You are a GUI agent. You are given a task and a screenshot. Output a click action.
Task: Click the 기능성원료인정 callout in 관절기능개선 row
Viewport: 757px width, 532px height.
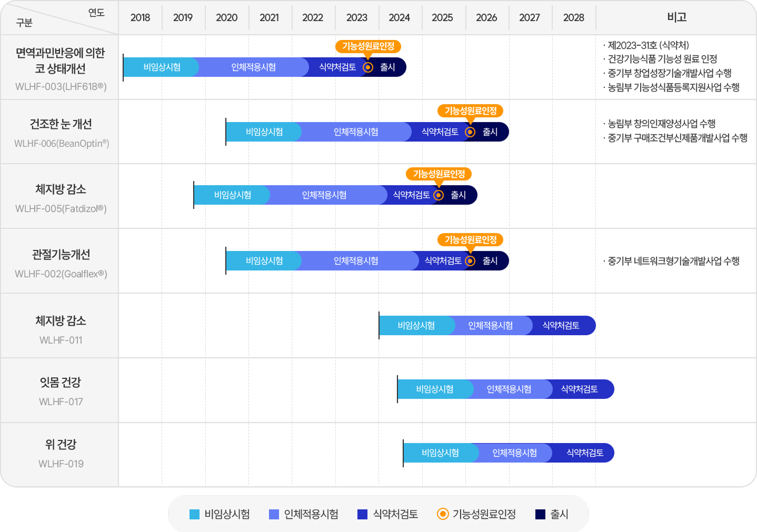coord(470,239)
